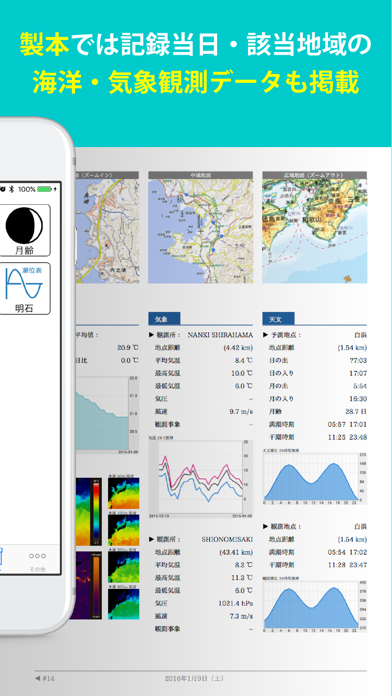Click the low tide times 11:28 23:47
Screen dimensions: 392x696
tap(348, 565)
